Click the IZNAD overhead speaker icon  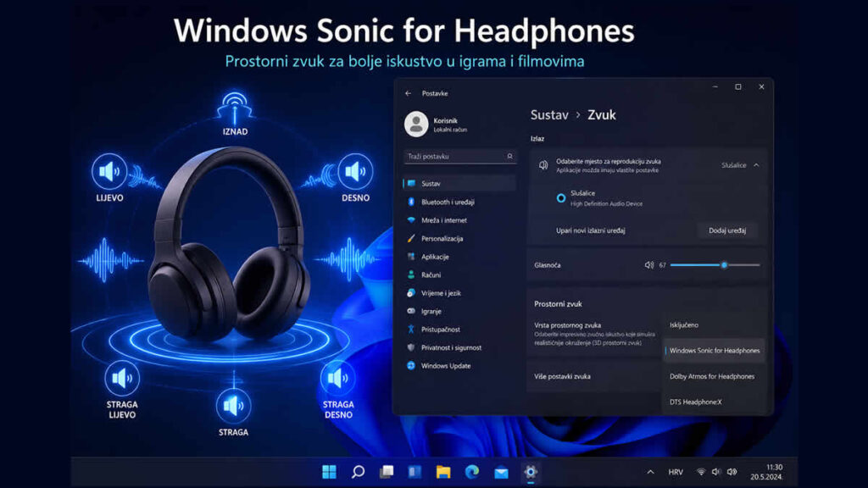(235, 108)
